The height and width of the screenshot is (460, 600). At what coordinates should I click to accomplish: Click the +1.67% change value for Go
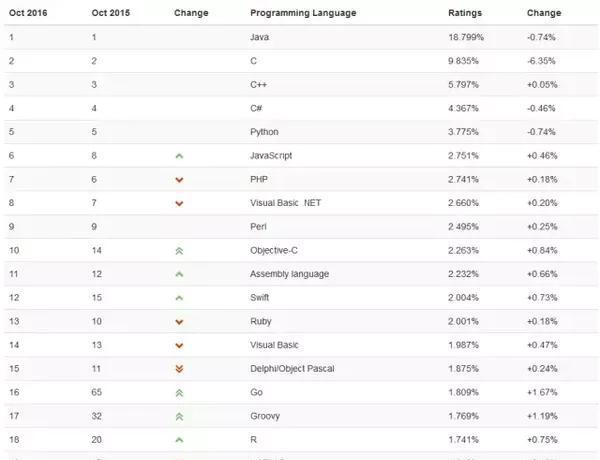point(543,392)
